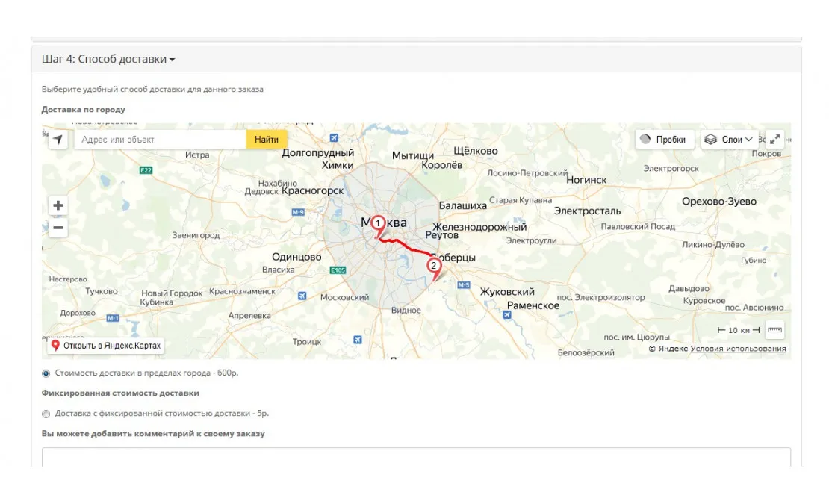Click the airport icon near Долгопрудный
Viewport: 829px width, 504px height.
[x=334, y=138]
